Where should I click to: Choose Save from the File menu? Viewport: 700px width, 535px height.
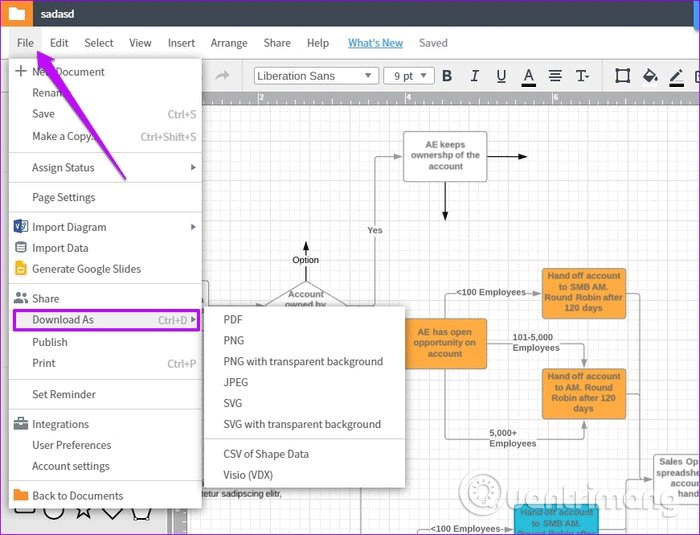click(x=105, y=114)
